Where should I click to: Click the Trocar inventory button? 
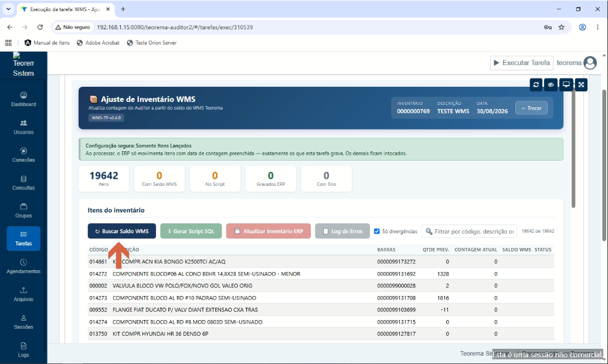click(x=531, y=108)
